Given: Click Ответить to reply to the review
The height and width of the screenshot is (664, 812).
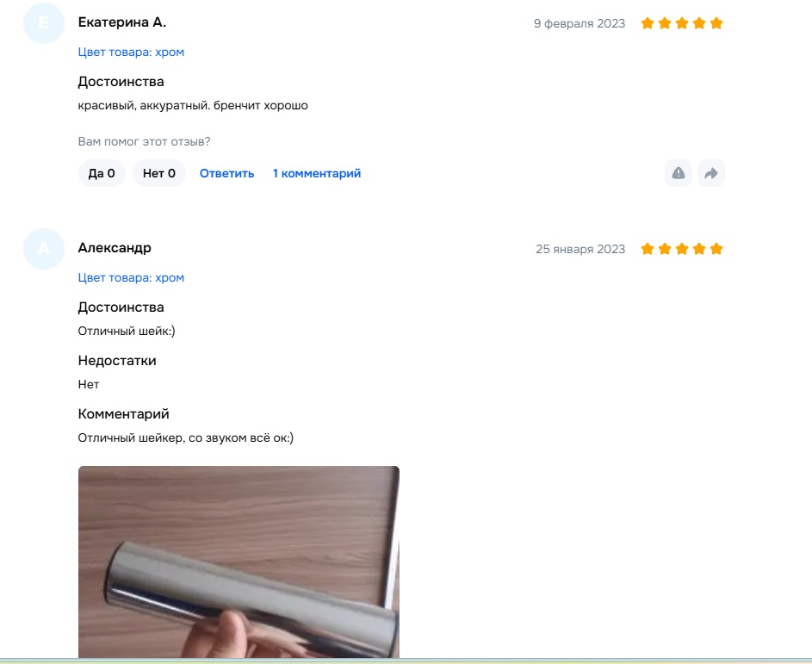Looking at the screenshot, I should [226, 173].
